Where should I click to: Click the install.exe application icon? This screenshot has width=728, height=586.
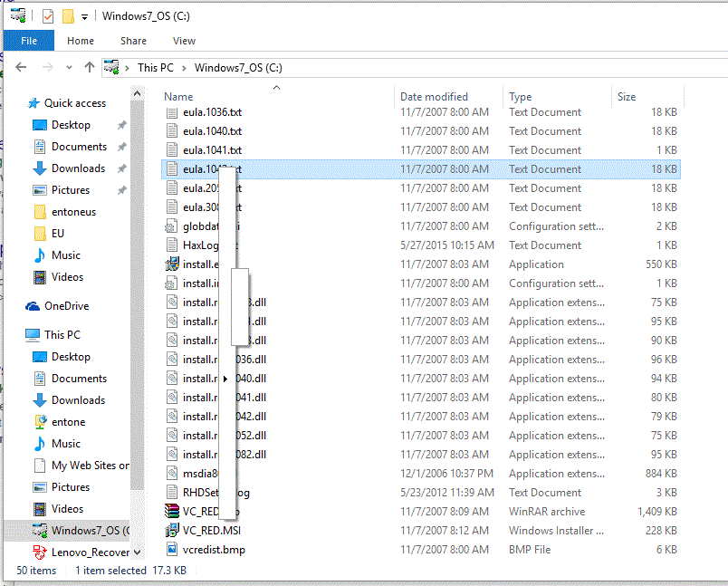172,264
